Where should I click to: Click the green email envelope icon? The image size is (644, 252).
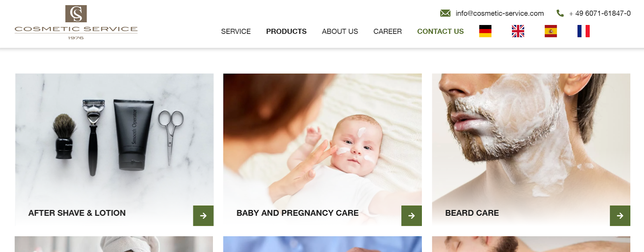pyautogui.click(x=445, y=13)
